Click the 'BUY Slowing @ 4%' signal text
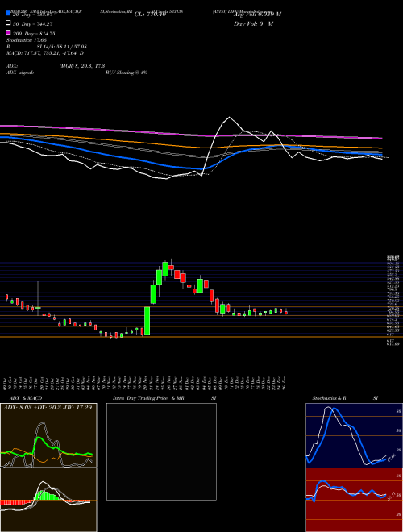This screenshot has width=403, height=532. click(127, 73)
